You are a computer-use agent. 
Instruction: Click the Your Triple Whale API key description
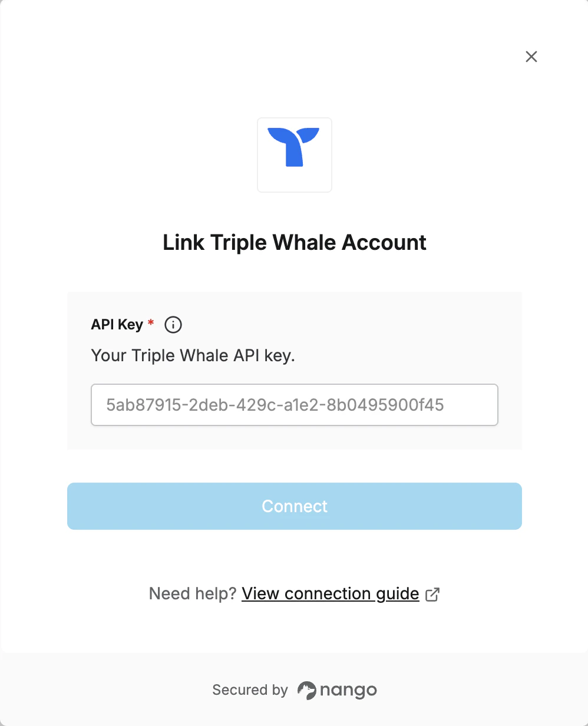[193, 356]
